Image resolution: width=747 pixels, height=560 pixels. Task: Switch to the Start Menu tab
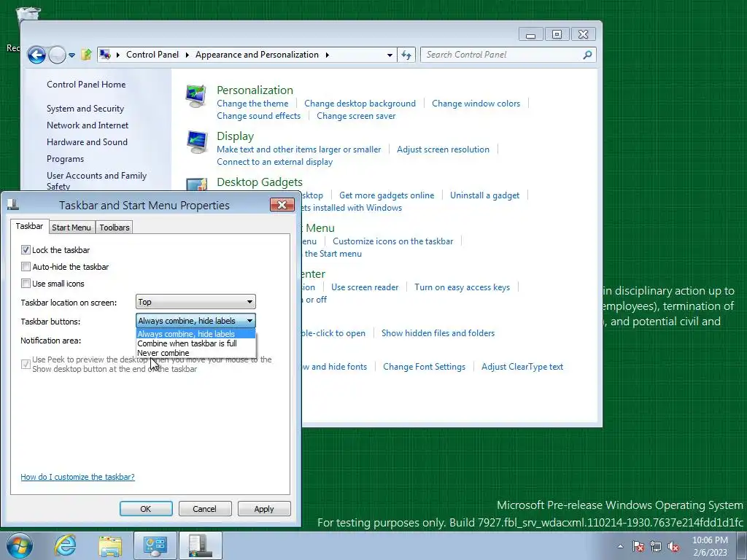(x=71, y=227)
